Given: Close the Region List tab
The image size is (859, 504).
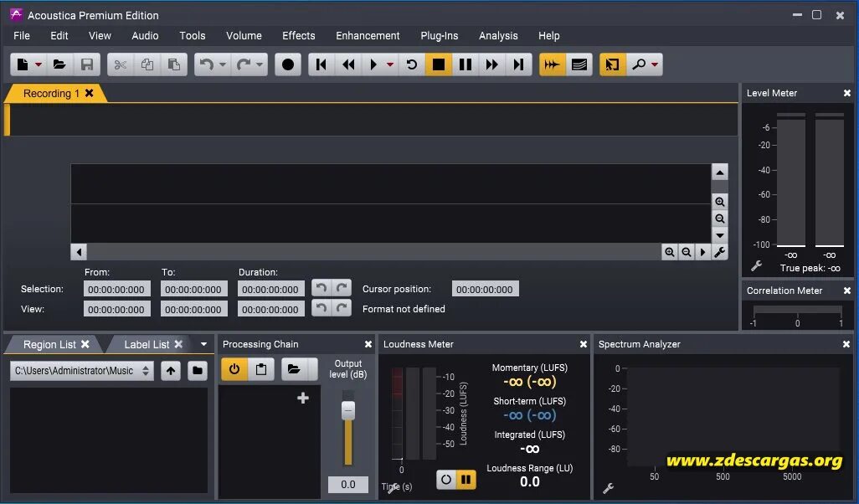Looking at the screenshot, I should 85,344.
